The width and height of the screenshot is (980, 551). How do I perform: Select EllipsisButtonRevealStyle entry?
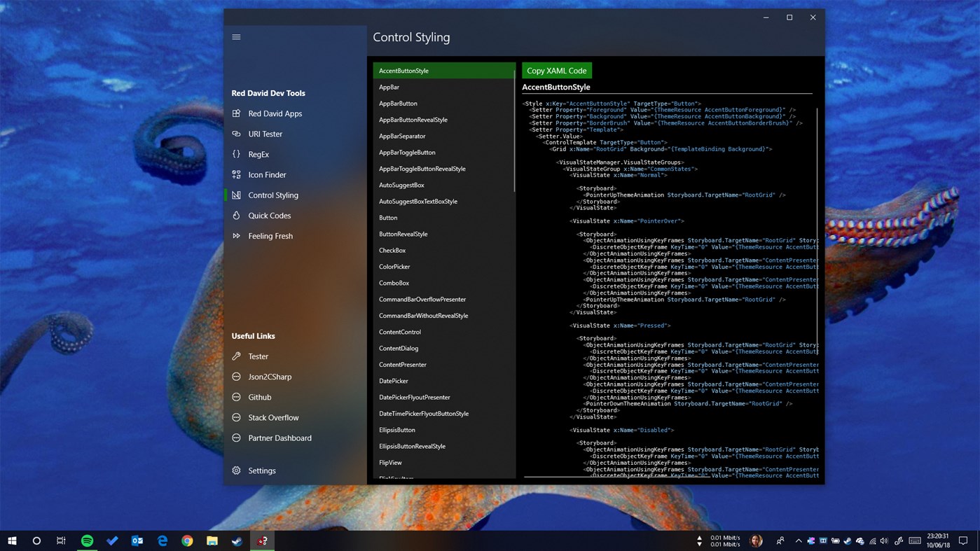click(x=444, y=447)
